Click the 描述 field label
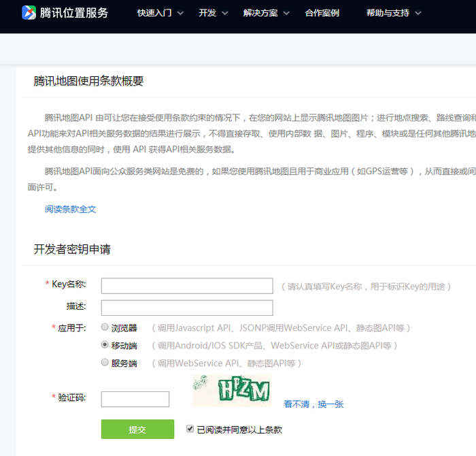This screenshot has width=476, height=456. click(x=76, y=306)
